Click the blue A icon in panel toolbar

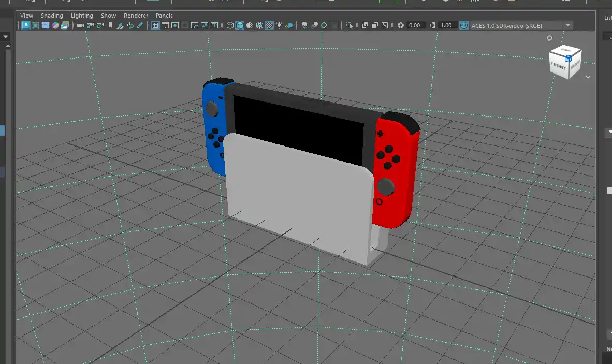coord(25,25)
